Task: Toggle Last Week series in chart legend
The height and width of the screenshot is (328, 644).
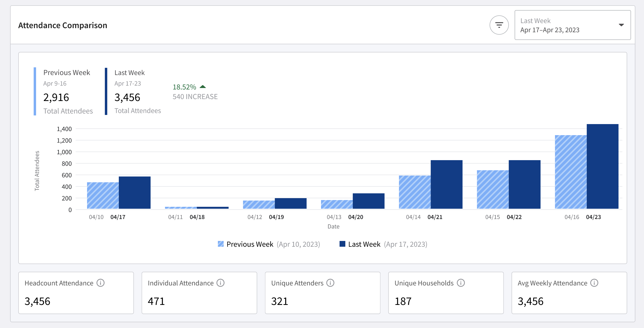Action: [364, 244]
